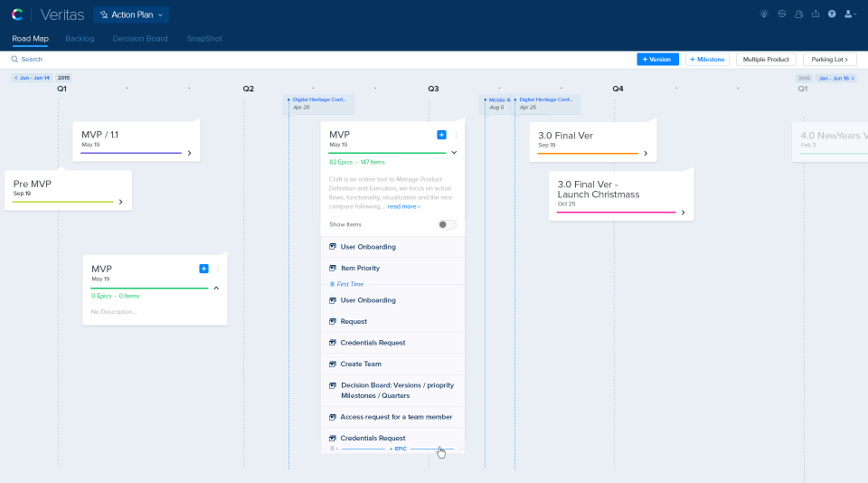Open the Parking Lot panel
Image resolution: width=868 pixels, height=483 pixels.
pyautogui.click(x=829, y=60)
